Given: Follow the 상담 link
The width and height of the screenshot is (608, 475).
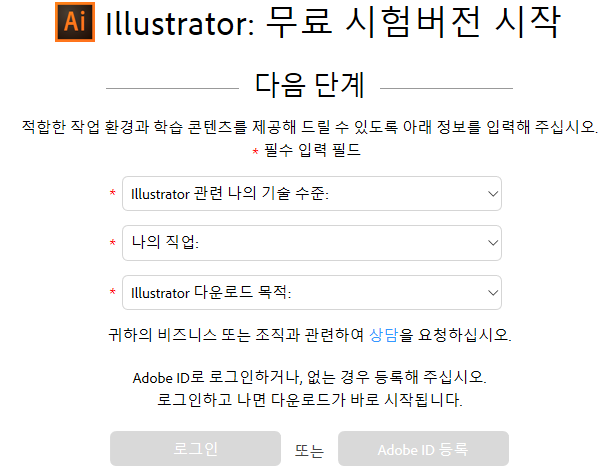Looking at the screenshot, I should [x=383, y=334].
